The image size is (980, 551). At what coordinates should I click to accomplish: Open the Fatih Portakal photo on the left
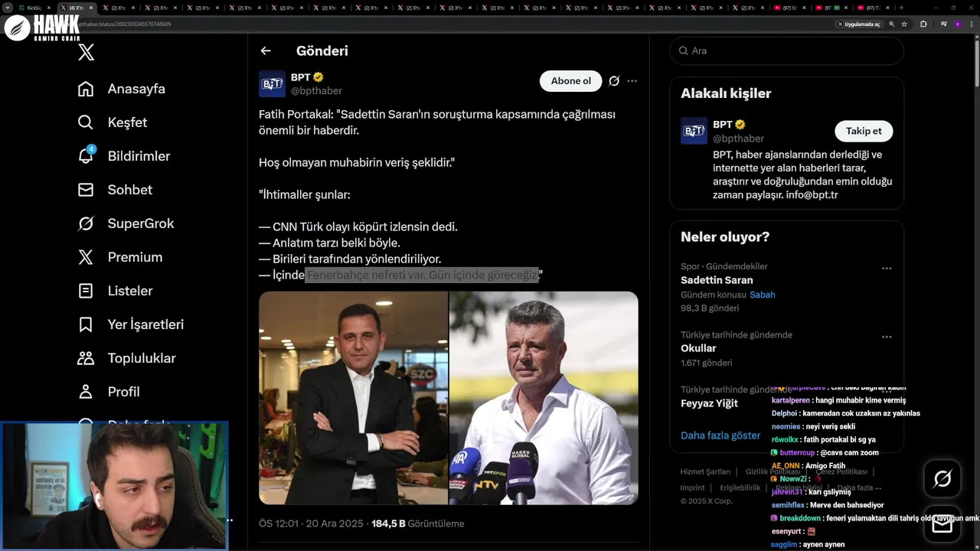[353, 398]
